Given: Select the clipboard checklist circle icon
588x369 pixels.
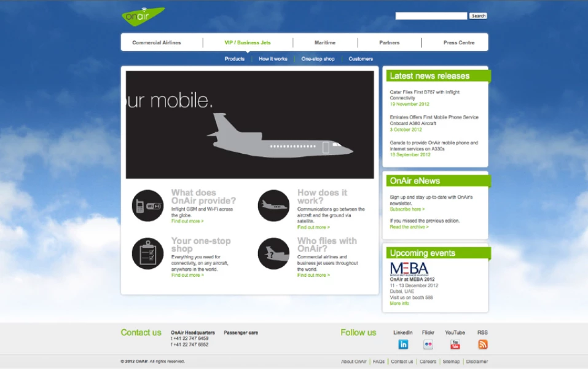Looking at the screenshot, I should point(147,253).
